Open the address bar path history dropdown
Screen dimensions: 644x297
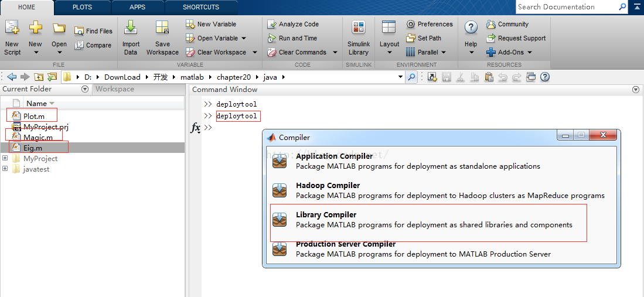pyautogui.click(x=400, y=77)
